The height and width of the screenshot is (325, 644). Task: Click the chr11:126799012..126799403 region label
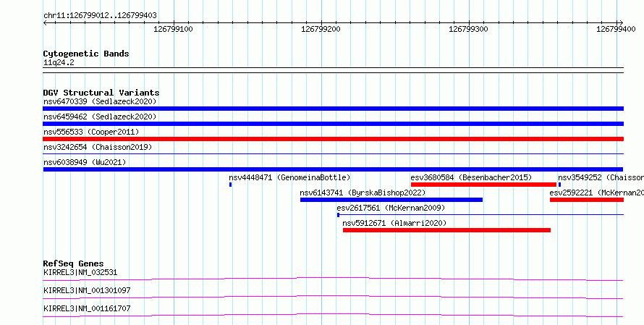pos(100,16)
